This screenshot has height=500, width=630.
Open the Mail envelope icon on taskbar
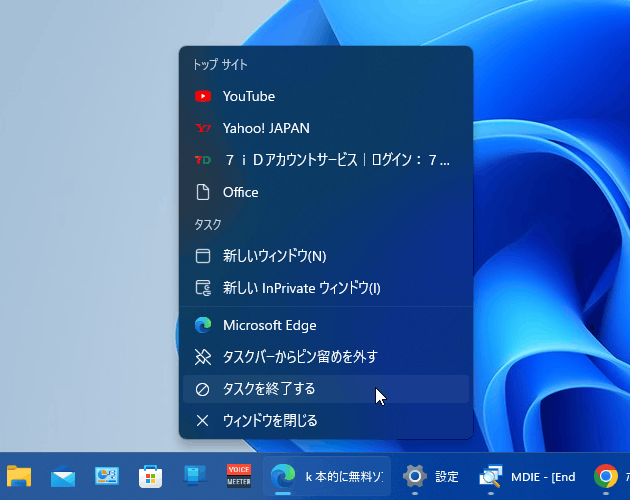click(x=63, y=477)
